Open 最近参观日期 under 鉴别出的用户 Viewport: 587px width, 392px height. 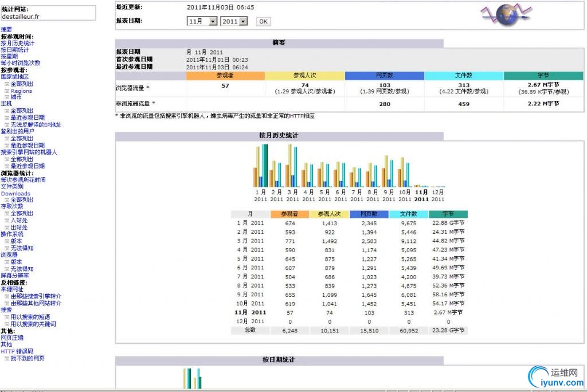tap(28, 145)
